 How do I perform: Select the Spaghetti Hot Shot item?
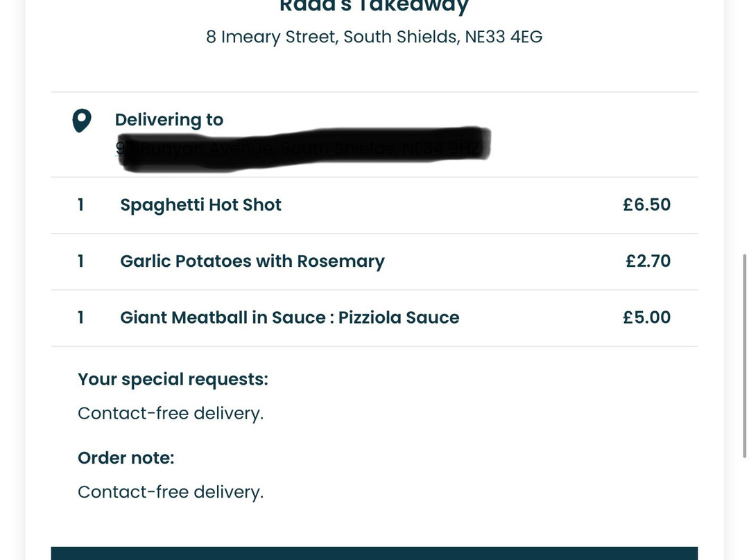point(200,205)
